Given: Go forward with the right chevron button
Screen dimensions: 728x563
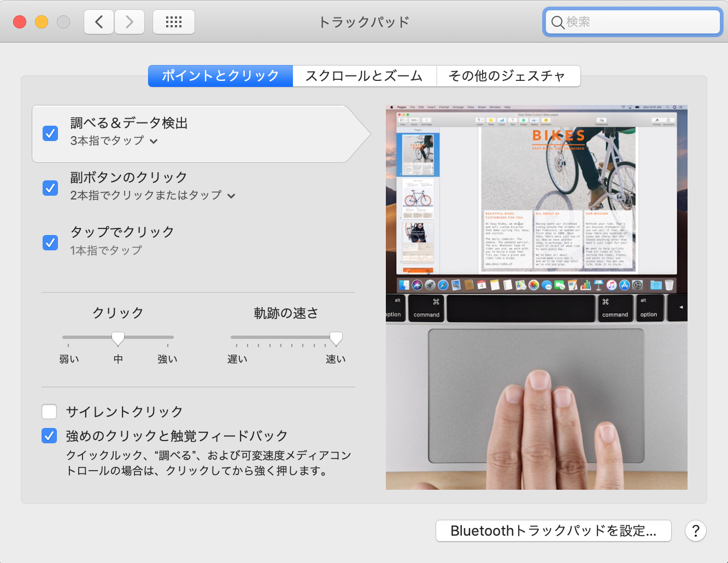Looking at the screenshot, I should [x=130, y=22].
